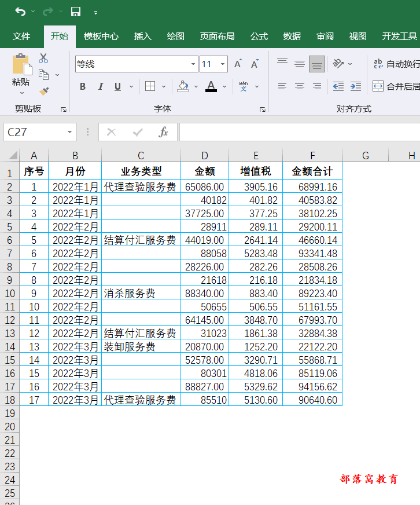The width and height of the screenshot is (420, 505).
Task: Switch to the 模板中心 tab
Action: click(x=101, y=36)
